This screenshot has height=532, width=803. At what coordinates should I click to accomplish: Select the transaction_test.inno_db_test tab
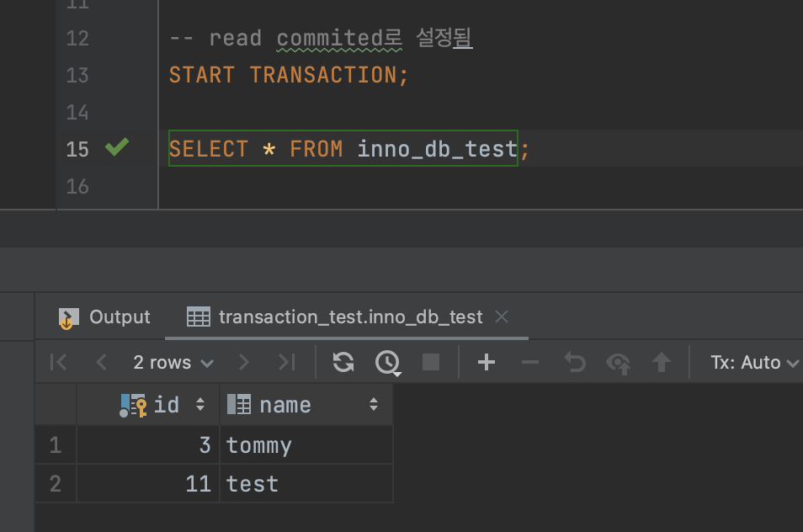click(349, 317)
